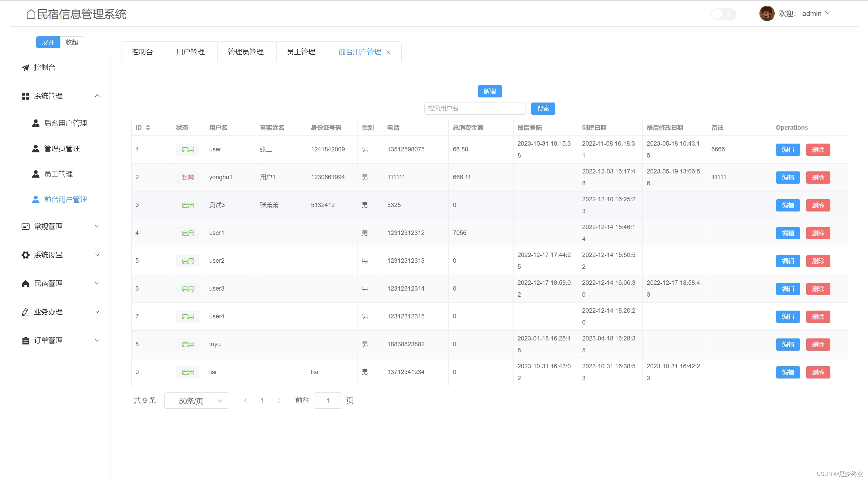
Task: Click 删除 for user 张三 row
Action: point(818,150)
